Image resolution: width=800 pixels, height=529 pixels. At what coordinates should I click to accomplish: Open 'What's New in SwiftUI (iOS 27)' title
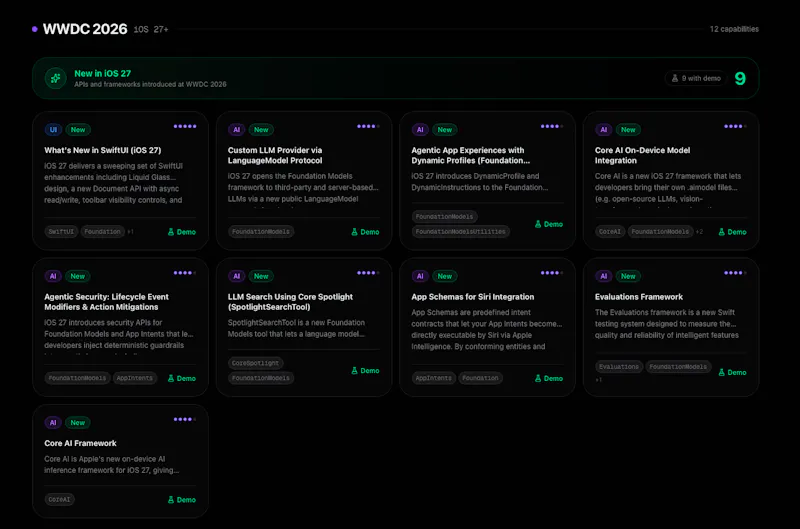pos(103,150)
